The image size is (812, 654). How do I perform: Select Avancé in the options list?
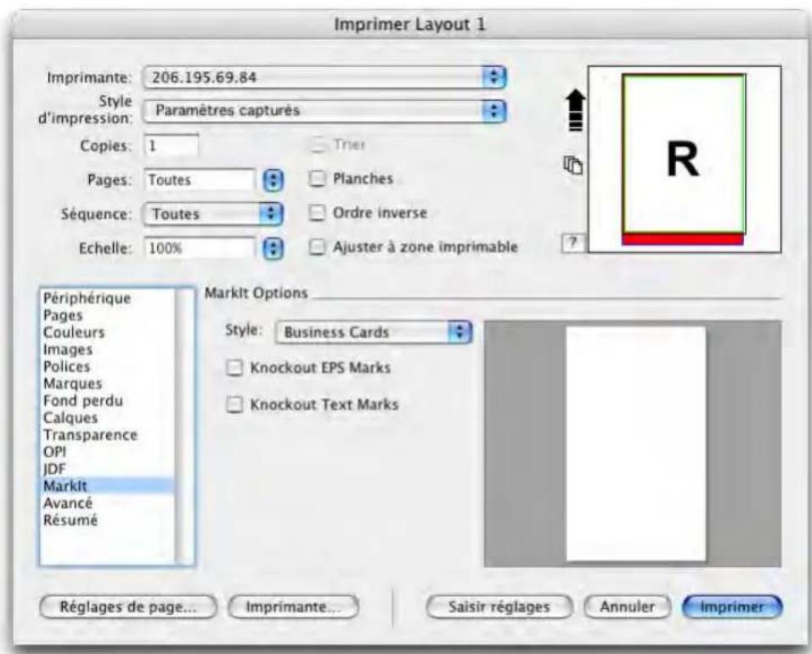108,504
